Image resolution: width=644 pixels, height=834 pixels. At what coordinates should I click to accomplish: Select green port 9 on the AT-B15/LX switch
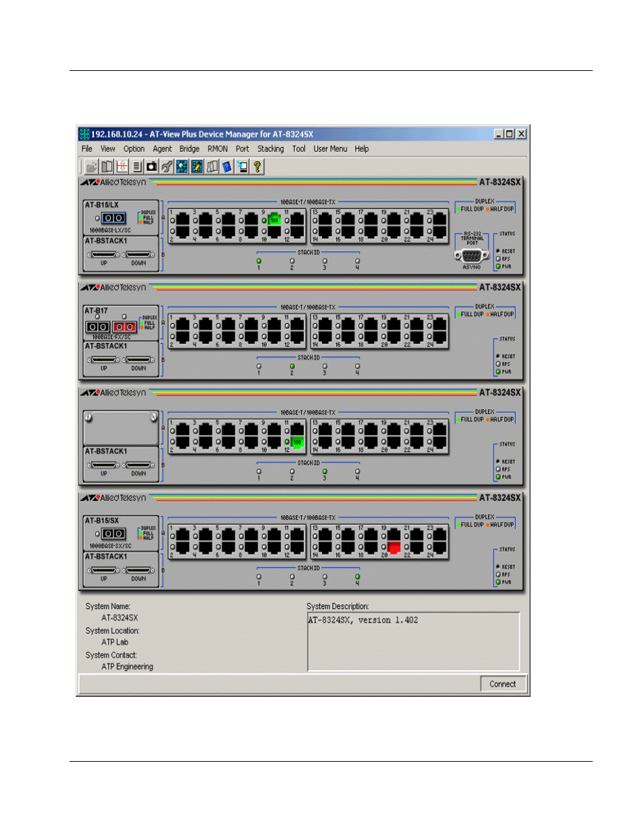[x=274, y=219]
